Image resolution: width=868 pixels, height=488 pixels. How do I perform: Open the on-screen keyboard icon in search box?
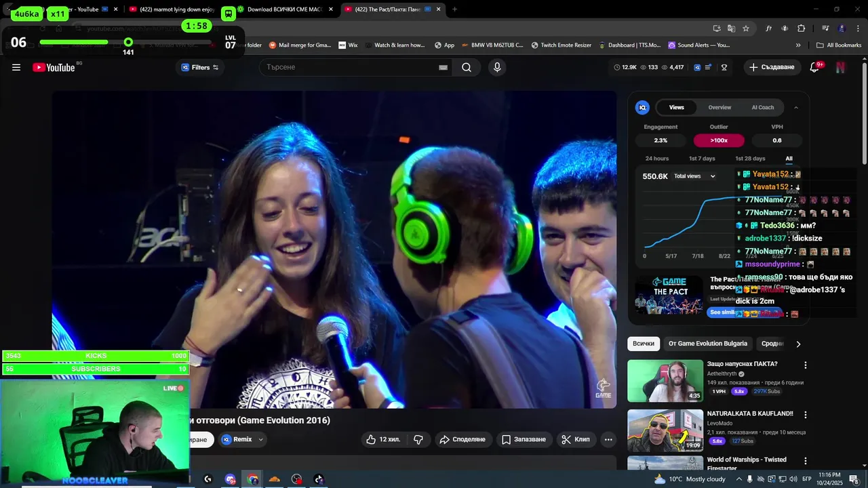443,67
